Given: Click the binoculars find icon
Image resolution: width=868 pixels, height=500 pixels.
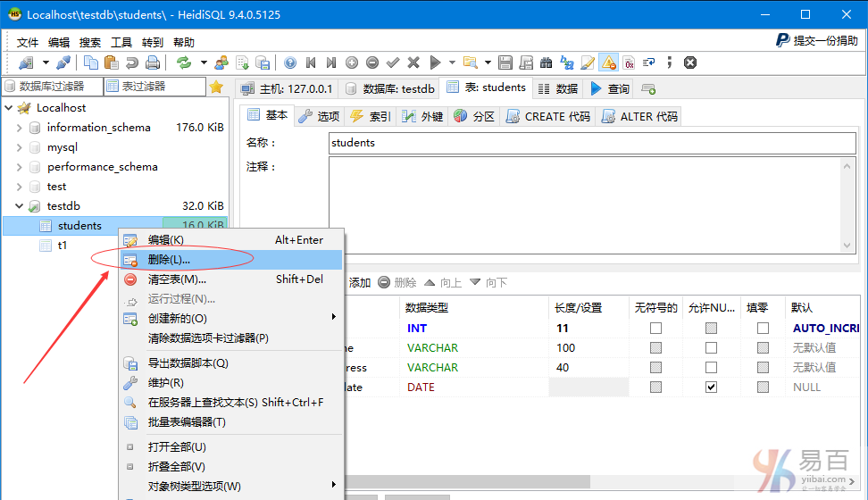Looking at the screenshot, I should pyautogui.click(x=546, y=62).
